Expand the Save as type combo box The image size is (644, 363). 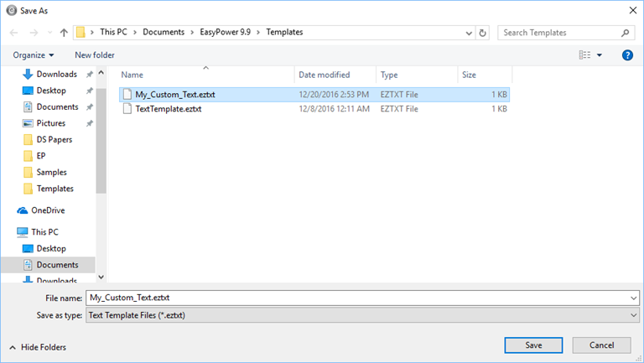pyautogui.click(x=363, y=315)
